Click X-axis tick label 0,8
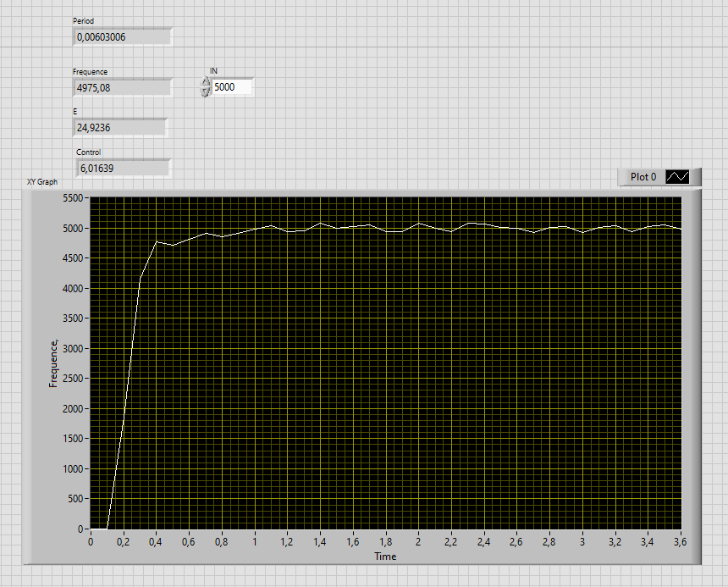Screen dimensions: 728x587 (222, 542)
